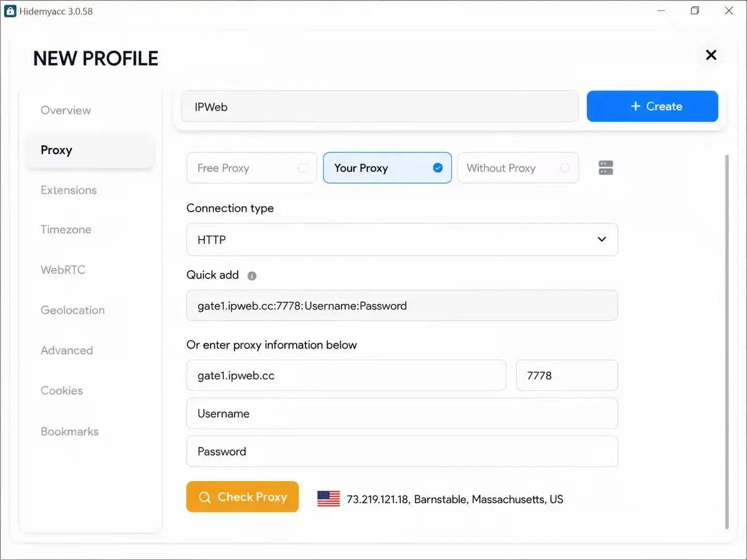
Task: Click the US flag icon
Action: (328, 499)
